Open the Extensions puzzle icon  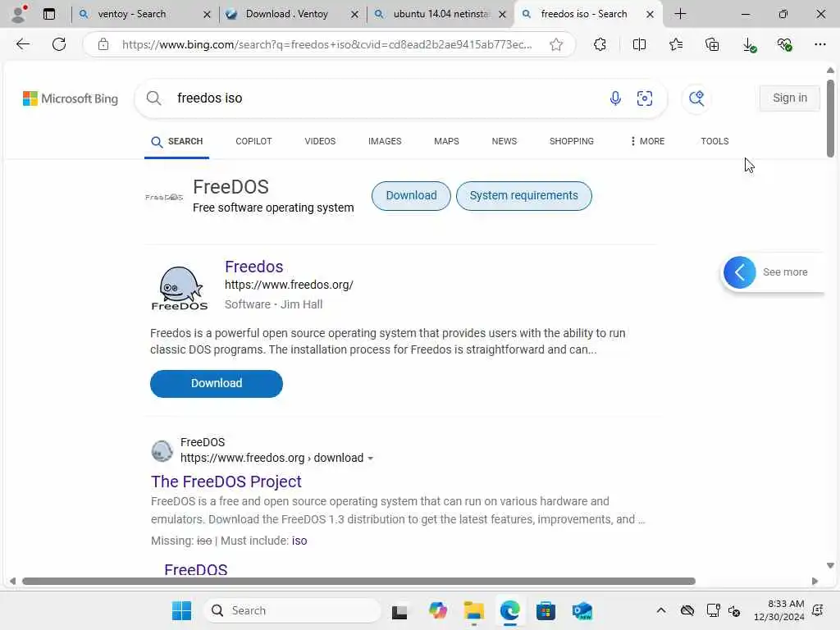(x=600, y=44)
